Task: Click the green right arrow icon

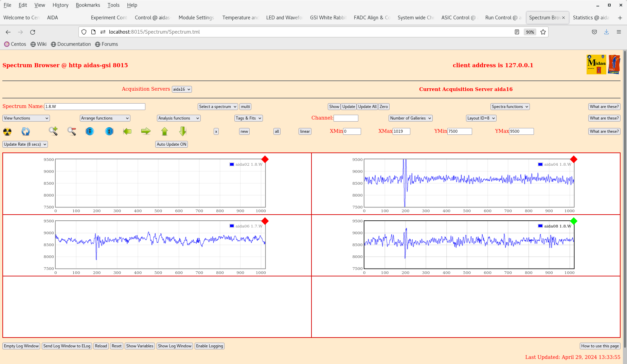Action: pos(146,131)
